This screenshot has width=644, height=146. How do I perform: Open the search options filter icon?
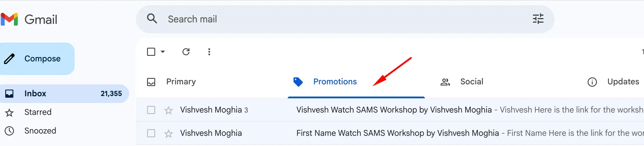pyautogui.click(x=538, y=19)
